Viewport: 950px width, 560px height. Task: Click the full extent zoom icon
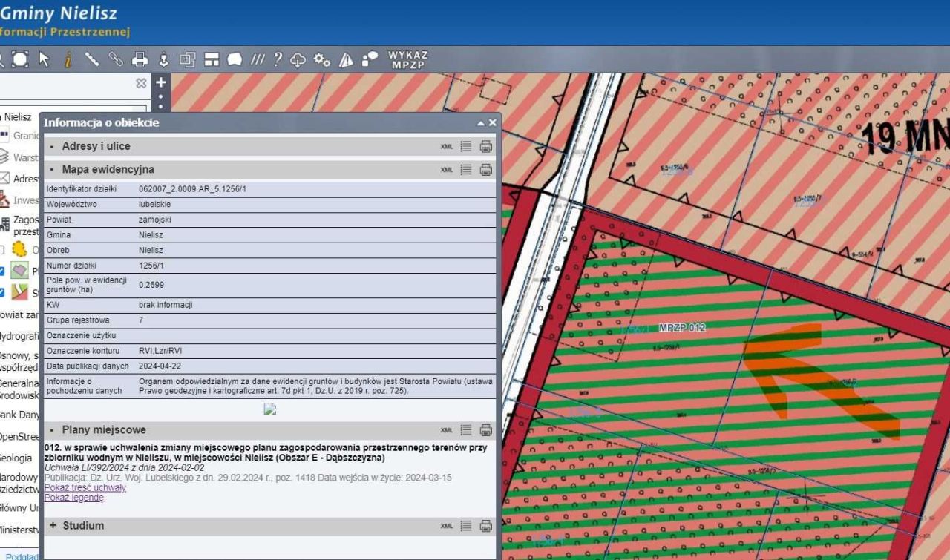click(20, 60)
